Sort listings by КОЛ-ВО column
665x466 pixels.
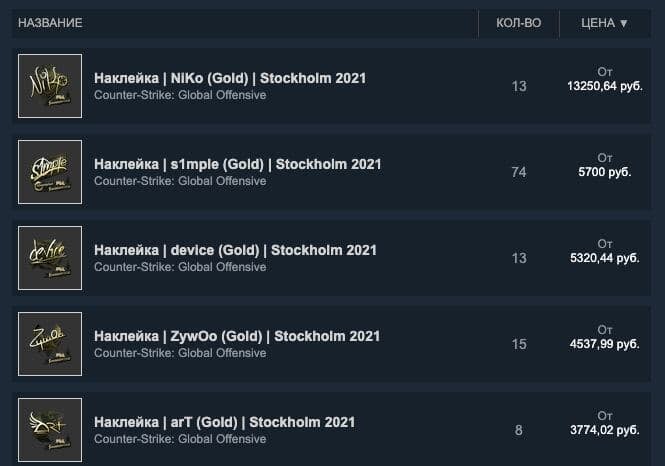pos(519,23)
